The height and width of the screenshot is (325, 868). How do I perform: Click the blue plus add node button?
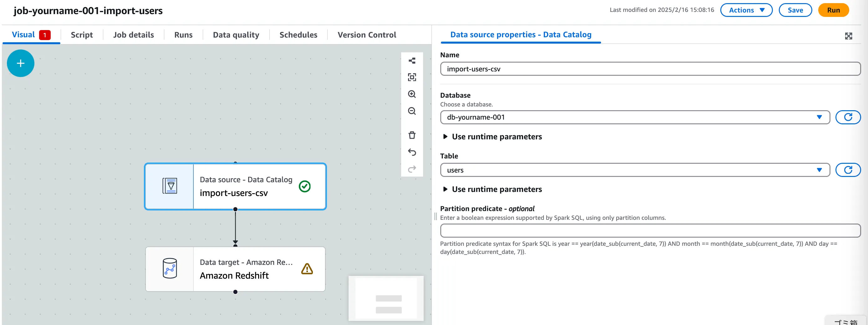pyautogui.click(x=21, y=63)
